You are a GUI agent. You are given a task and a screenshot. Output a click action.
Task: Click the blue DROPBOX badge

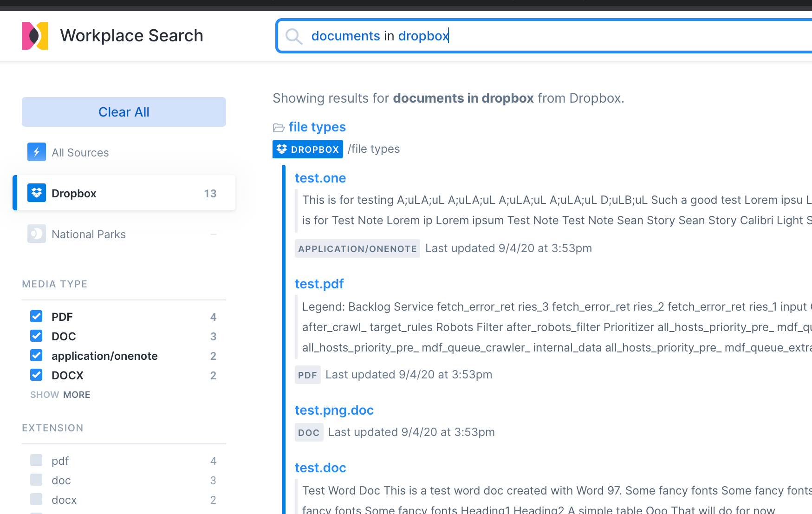point(307,149)
